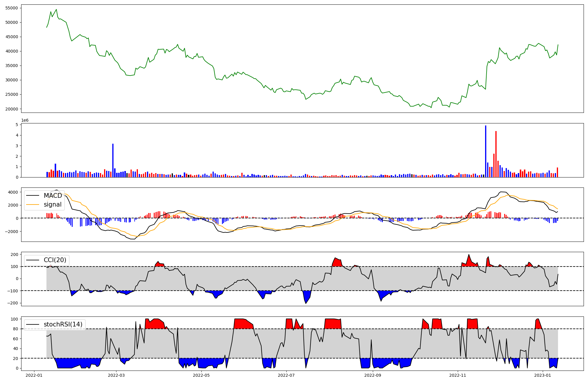The width and height of the screenshot is (588, 382).
Task: Click the 2022-09 x-axis date label
Action: point(373,375)
